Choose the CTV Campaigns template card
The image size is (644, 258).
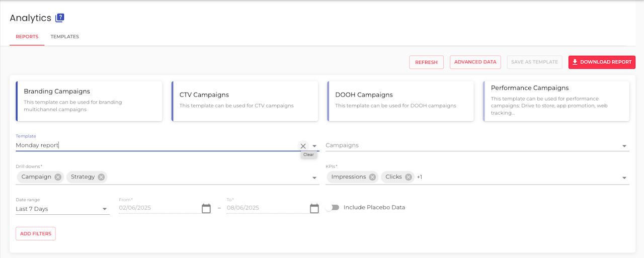click(x=245, y=100)
